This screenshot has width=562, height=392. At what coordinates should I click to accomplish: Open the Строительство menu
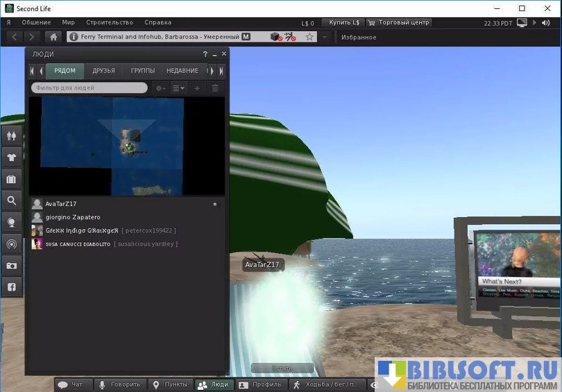click(x=109, y=22)
